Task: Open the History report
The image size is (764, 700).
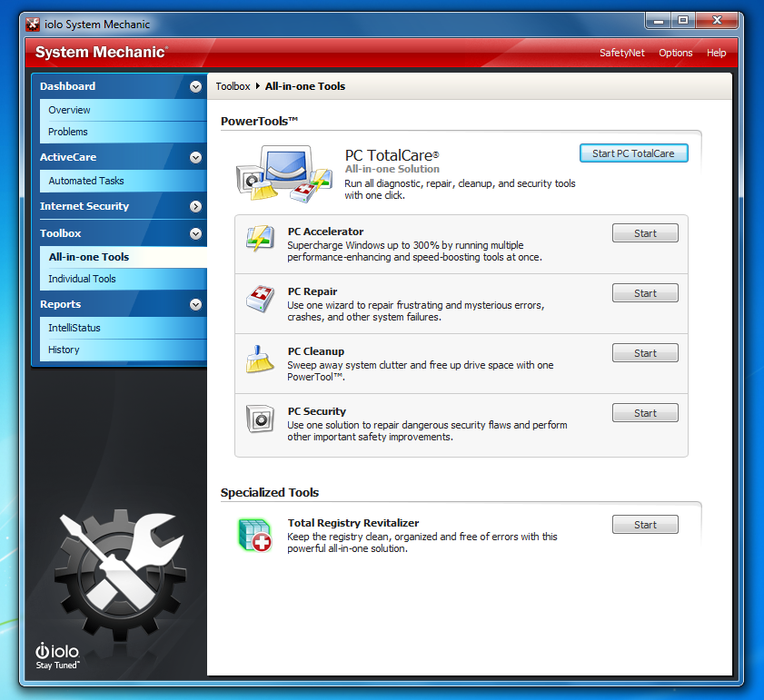Action: [x=124, y=350]
